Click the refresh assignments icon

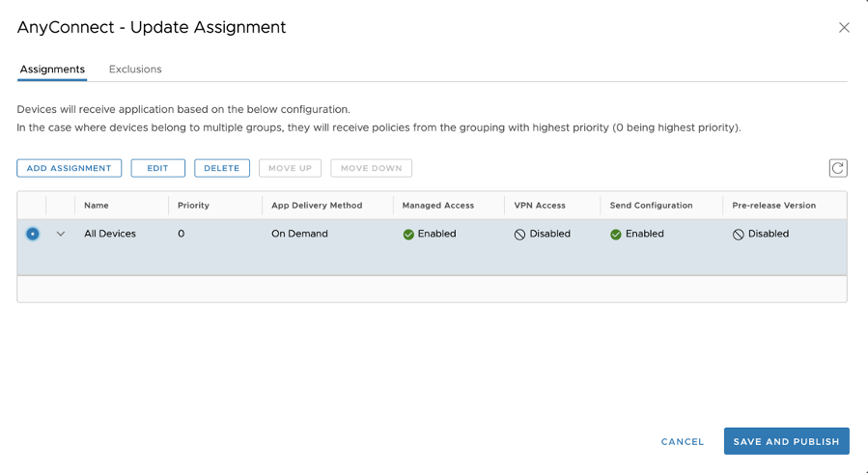pyautogui.click(x=837, y=168)
